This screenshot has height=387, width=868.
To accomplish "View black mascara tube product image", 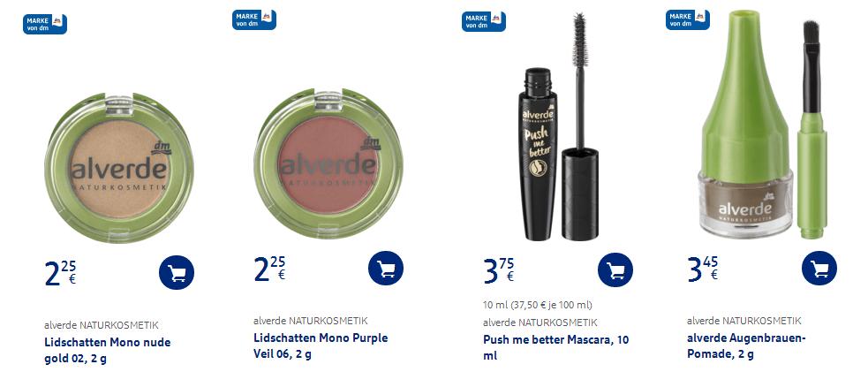I will (x=560, y=126).
